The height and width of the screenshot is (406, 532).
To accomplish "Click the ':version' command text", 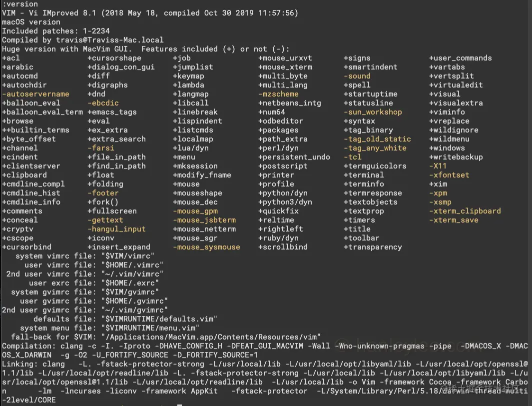I will pyautogui.click(x=19, y=4).
